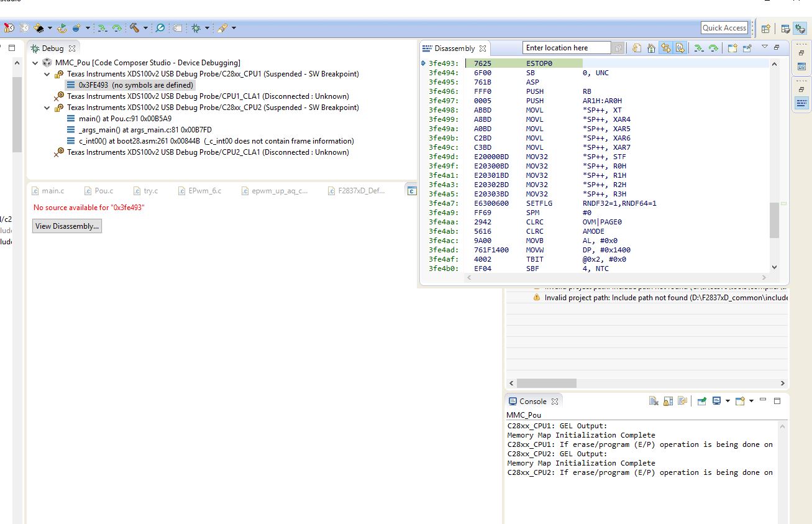Viewport: 812px width, 524px height.
Task: Click Assembly Step Over in Disassembly toolbar
Action: click(713, 48)
